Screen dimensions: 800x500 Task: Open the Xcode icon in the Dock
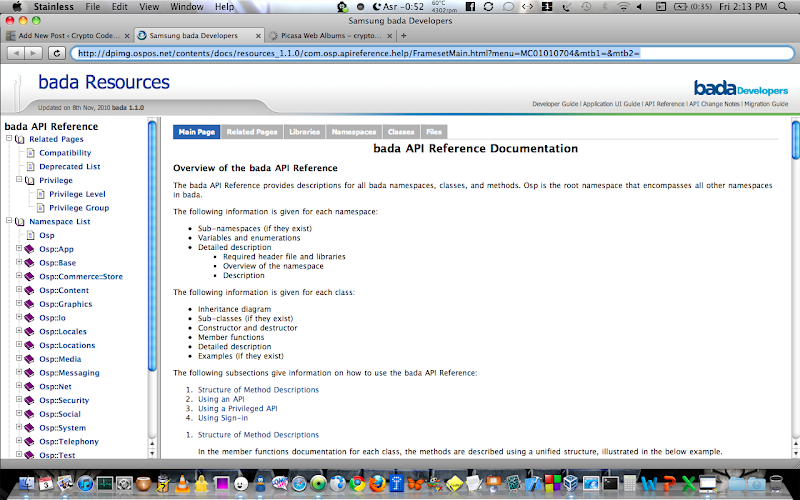point(532,483)
